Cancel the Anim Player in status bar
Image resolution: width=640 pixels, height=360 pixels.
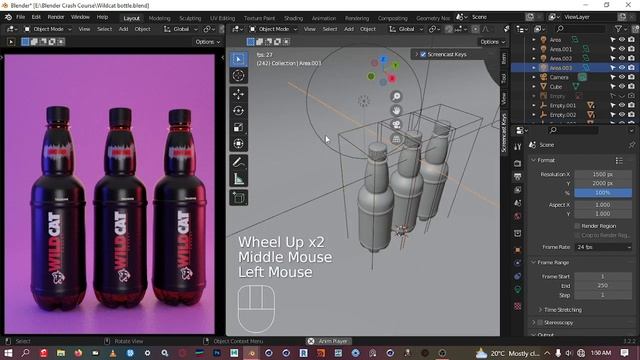tap(311, 341)
